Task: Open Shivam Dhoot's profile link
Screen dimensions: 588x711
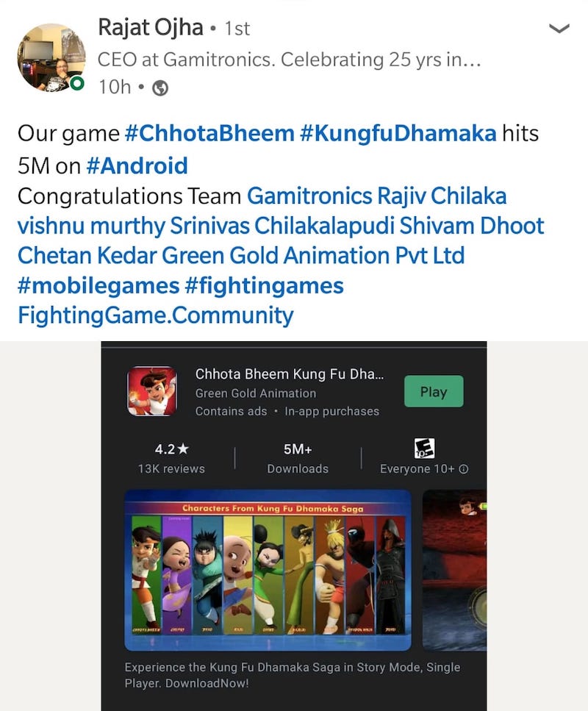Action: coord(471,226)
